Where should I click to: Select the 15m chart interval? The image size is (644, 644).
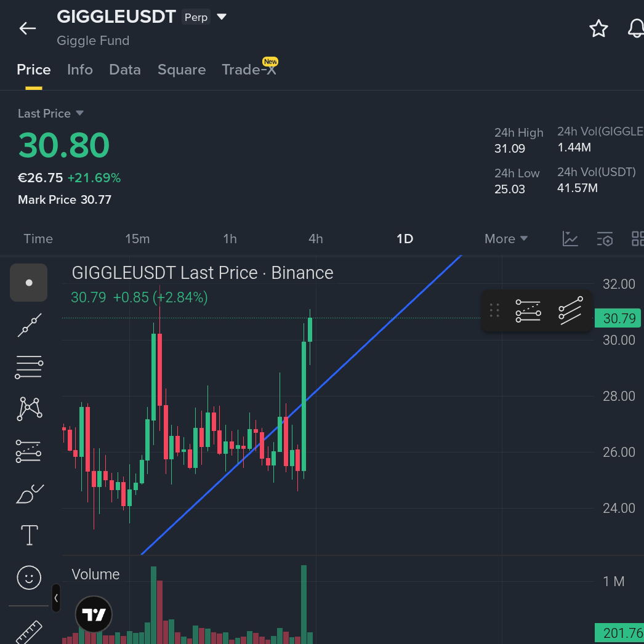[137, 239]
